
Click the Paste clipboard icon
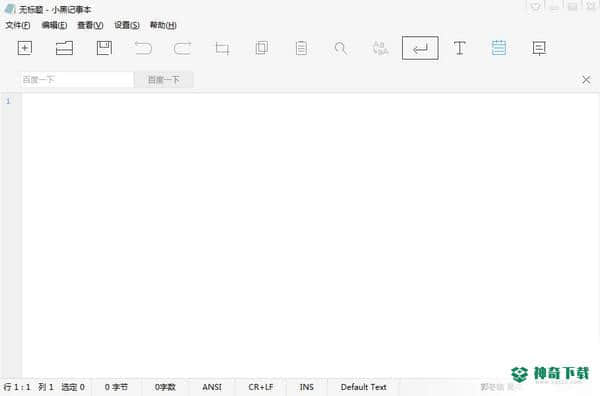point(301,48)
